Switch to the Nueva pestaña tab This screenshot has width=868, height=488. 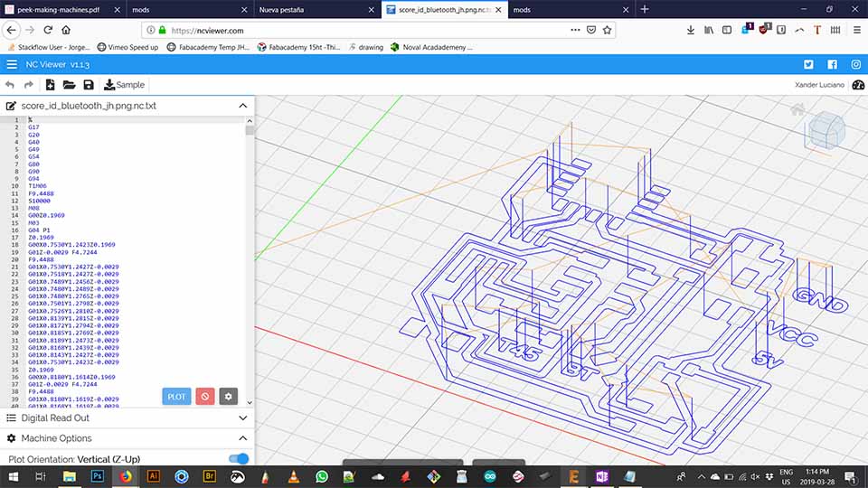(316, 9)
